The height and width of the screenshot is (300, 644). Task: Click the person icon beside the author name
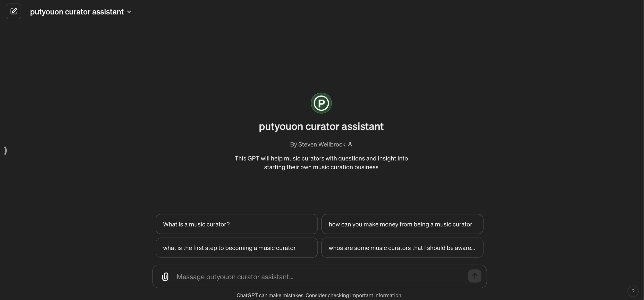350,144
